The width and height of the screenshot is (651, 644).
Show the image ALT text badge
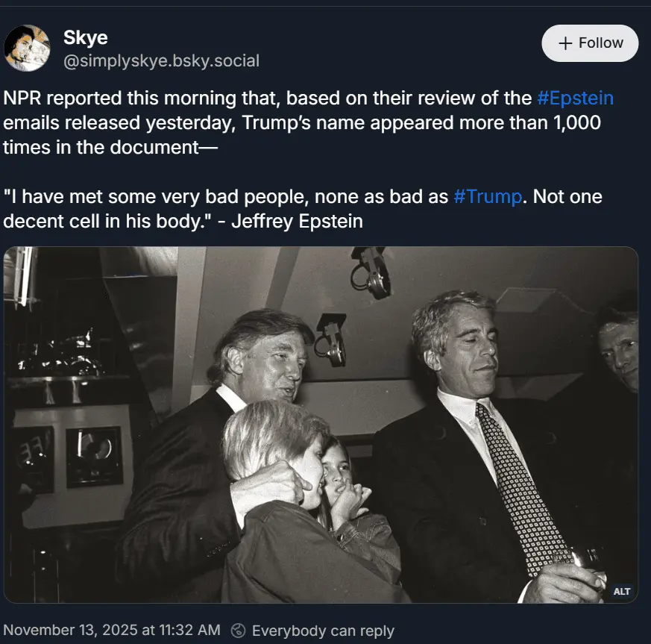(622, 591)
